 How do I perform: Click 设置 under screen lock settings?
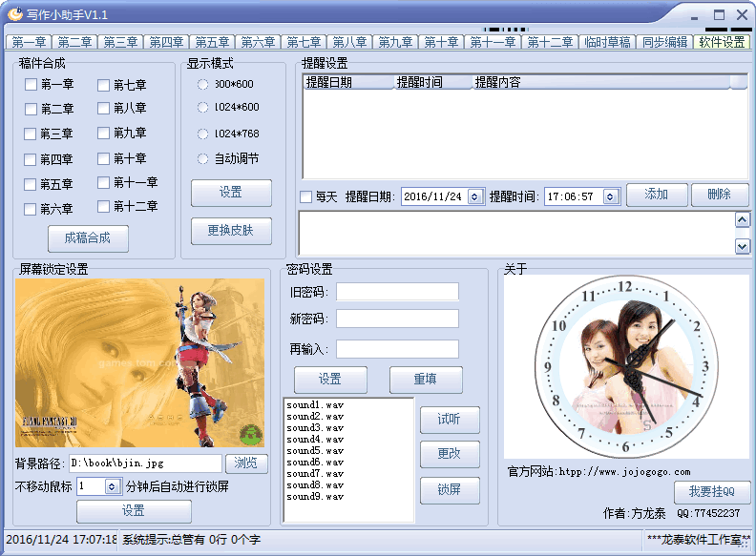coord(134,511)
